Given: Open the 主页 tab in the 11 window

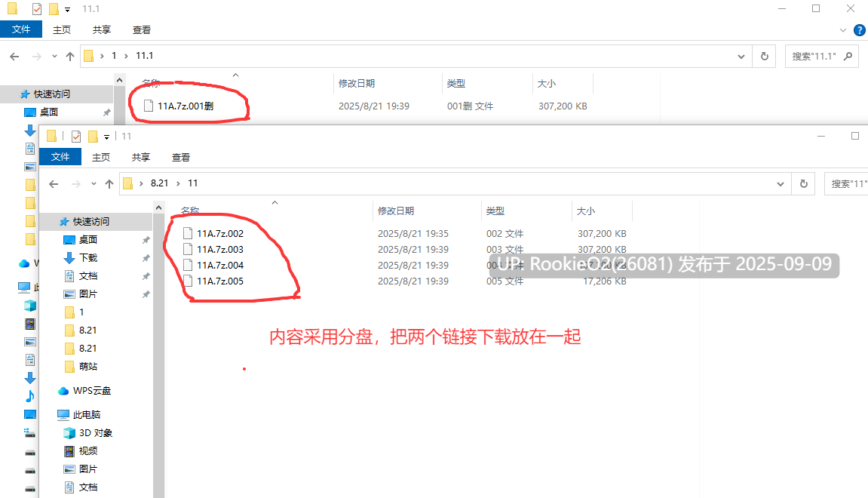Looking at the screenshot, I should click(x=101, y=157).
